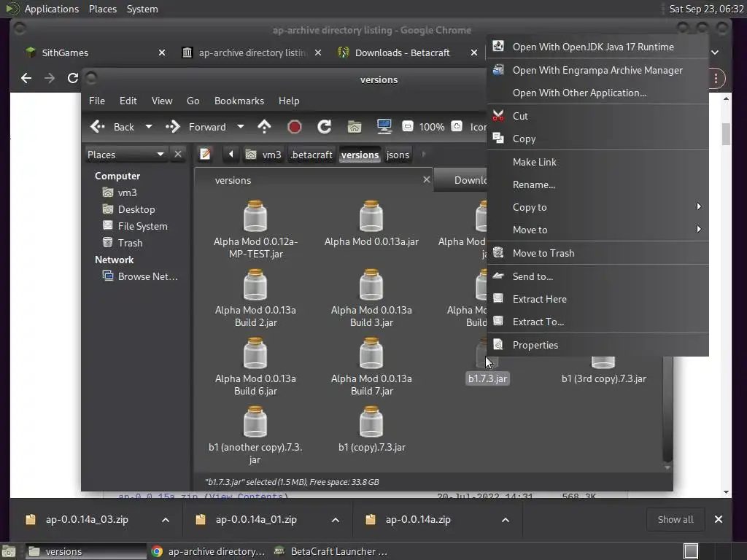
Task: Choose Open With OpenJDK Java 17 Runtime
Action: point(597,47)
